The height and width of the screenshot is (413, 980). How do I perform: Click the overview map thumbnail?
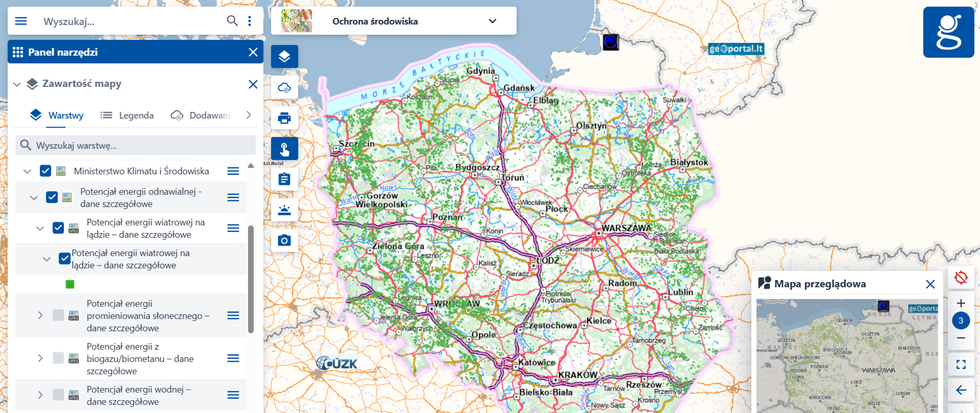pyautogui.click(x=847, y=355)
